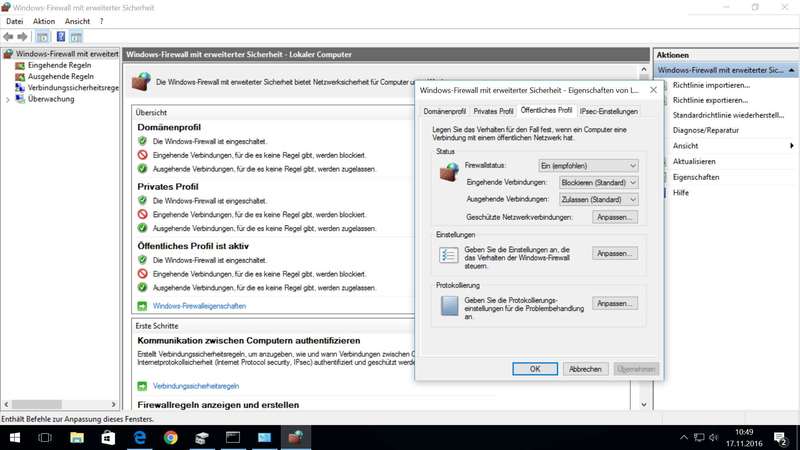This screenshot has width=800, height=450.
Task: Open the notification center icon
Action: (780, 438)
